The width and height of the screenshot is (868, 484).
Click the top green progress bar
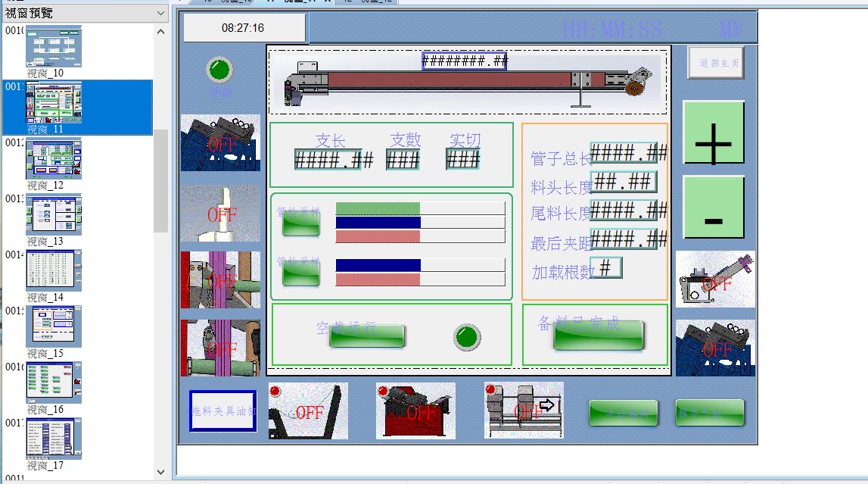tap(419, 208)
